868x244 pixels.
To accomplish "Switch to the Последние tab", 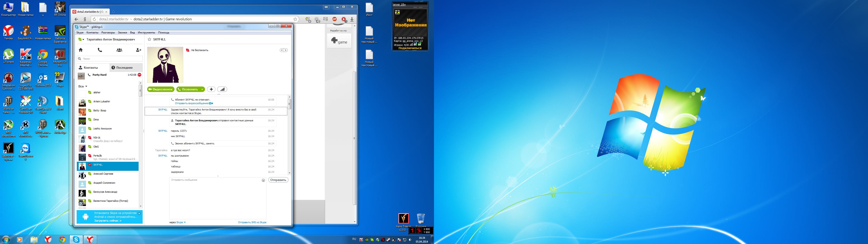I will (126, 67).
